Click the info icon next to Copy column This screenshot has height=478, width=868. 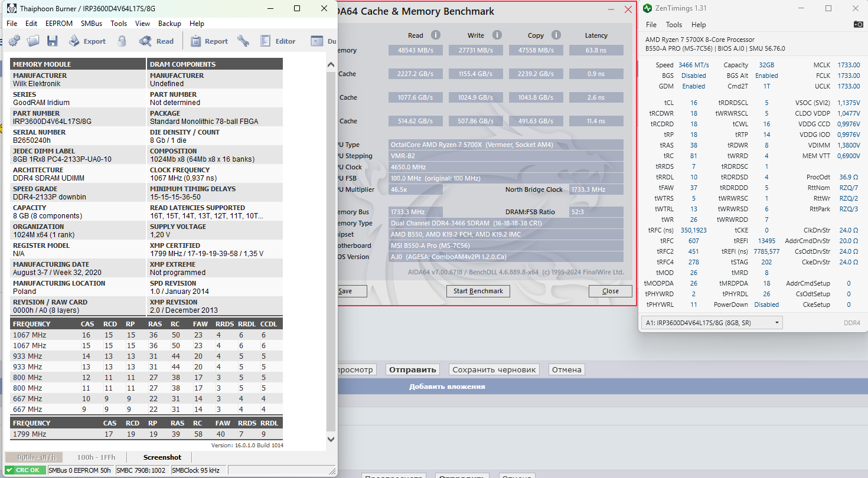coord(557,35)
